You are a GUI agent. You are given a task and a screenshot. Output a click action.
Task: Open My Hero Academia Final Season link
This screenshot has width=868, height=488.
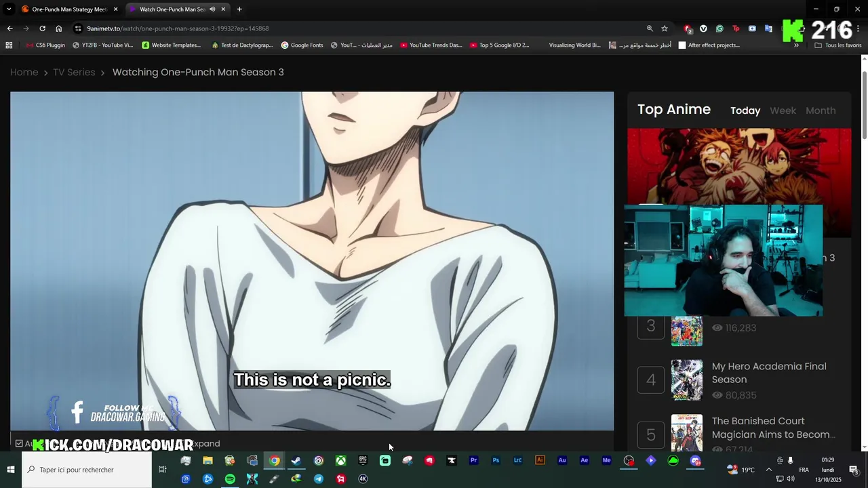tap(769, 373)
